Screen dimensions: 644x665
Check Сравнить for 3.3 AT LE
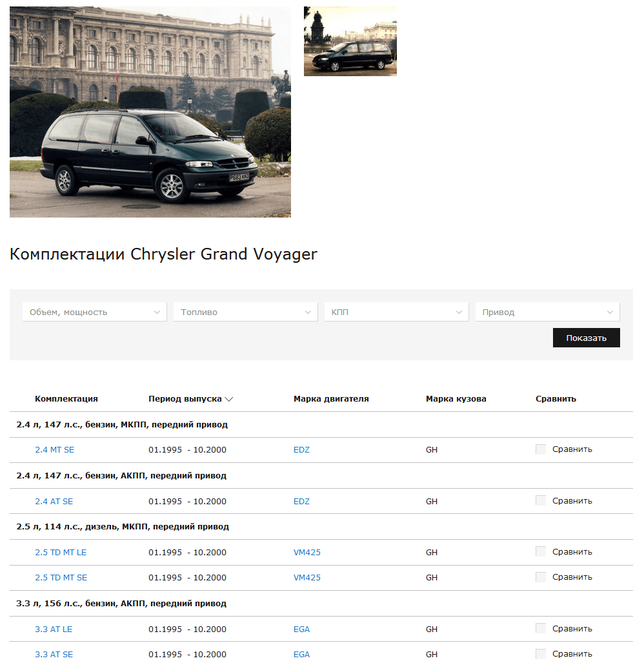click(x=541, y=628)
